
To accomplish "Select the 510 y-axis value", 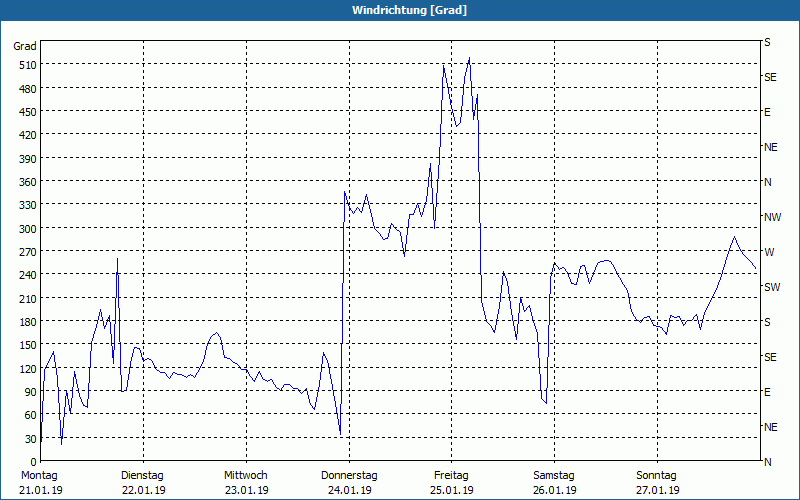I will (x=28, y=65).
